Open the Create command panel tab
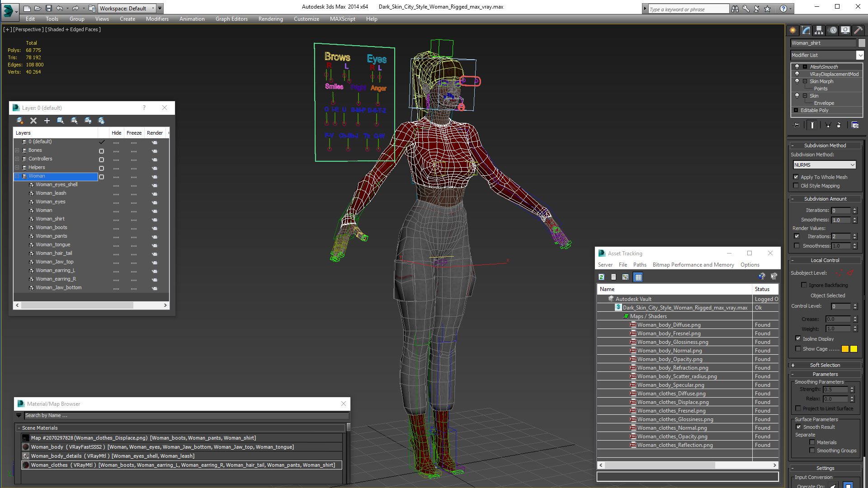 pos(793,30)
